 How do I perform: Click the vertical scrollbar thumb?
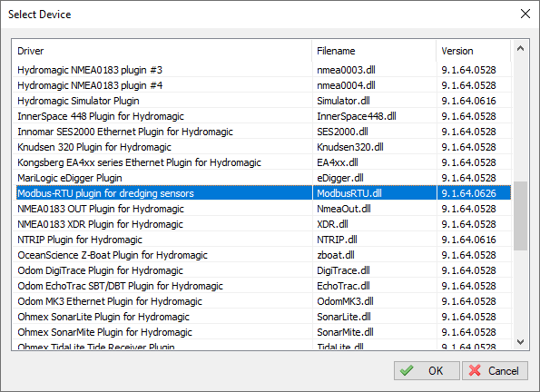520,216
